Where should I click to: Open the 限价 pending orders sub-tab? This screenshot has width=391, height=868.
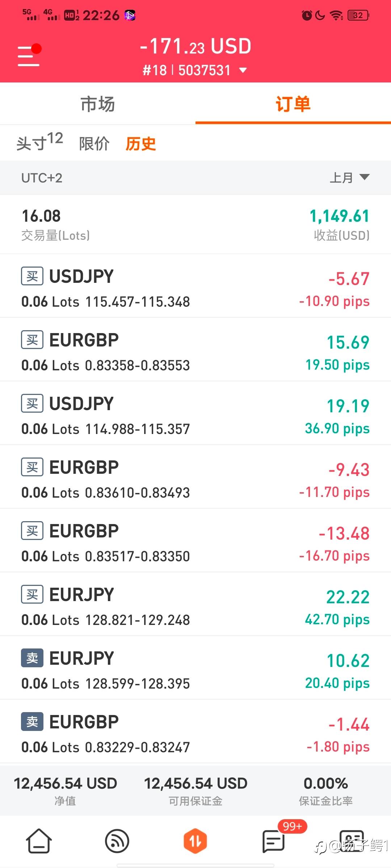coord(94,144)
